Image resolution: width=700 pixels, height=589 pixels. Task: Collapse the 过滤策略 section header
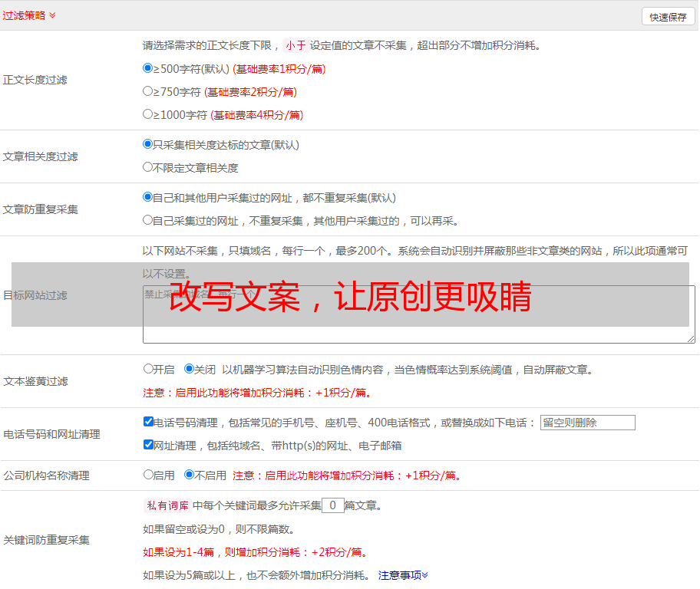pos(29,15)
